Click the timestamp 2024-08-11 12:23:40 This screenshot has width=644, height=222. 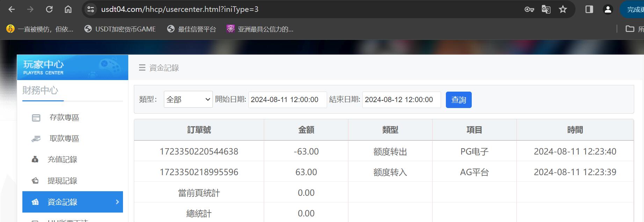[575, 151]
